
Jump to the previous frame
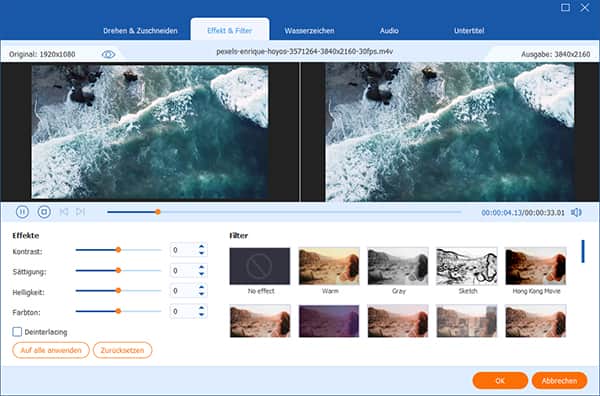(64, 212)
